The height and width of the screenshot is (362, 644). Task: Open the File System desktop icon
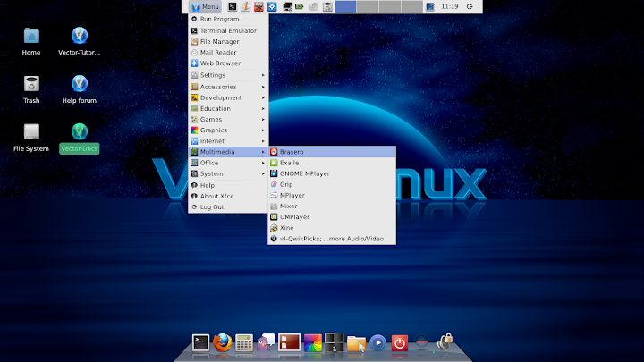[x=31, y=138]
